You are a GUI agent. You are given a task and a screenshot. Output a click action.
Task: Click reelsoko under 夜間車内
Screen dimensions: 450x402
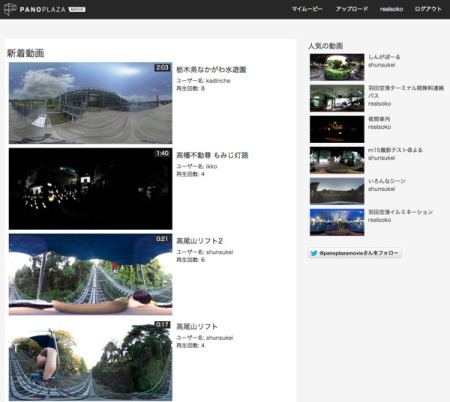point(379,127)
